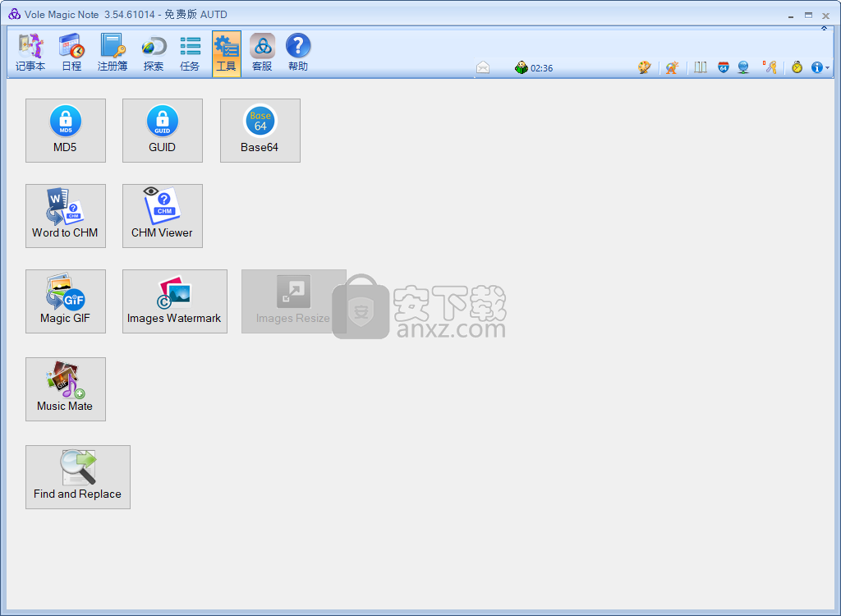Click the 02:36 timer readout
Image resolution: width=841 pixels, height=616 pixels.
coord(542,68)
